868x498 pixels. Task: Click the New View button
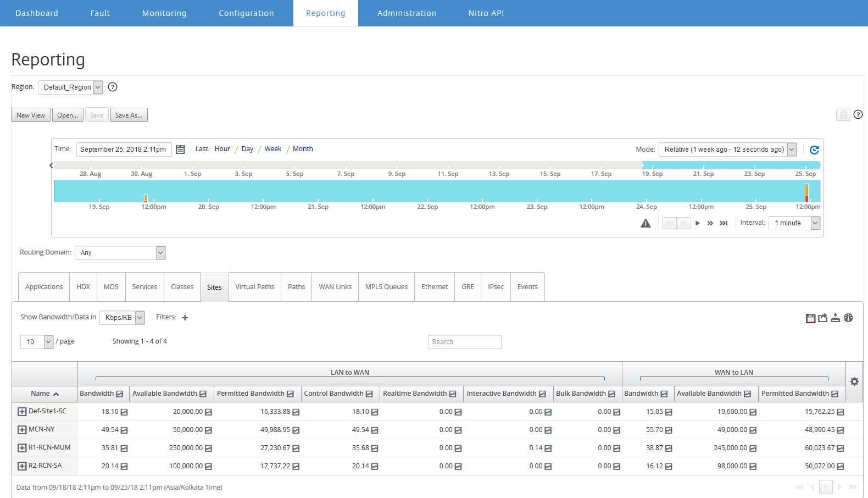click(x=31, y=115)
